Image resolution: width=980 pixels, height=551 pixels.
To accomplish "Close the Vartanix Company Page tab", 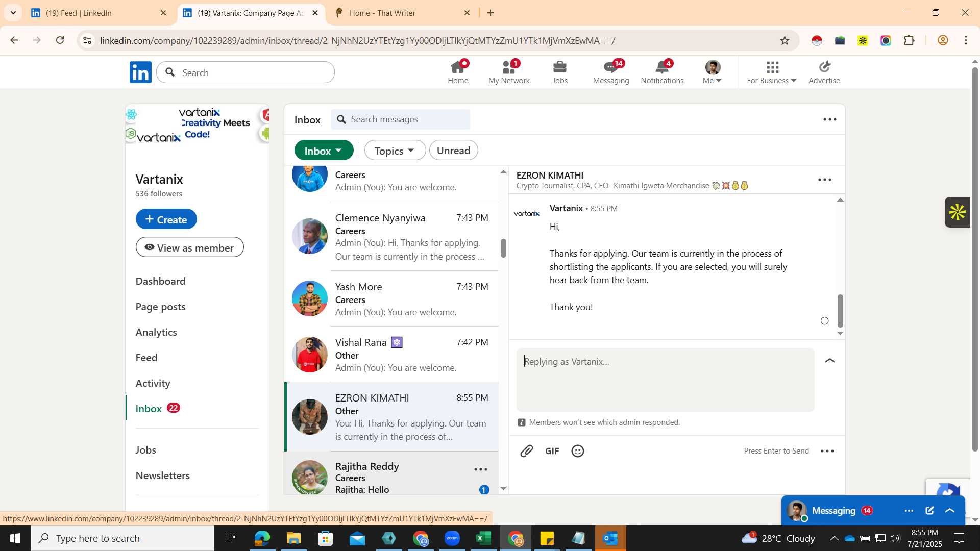I will coord(315,13).
